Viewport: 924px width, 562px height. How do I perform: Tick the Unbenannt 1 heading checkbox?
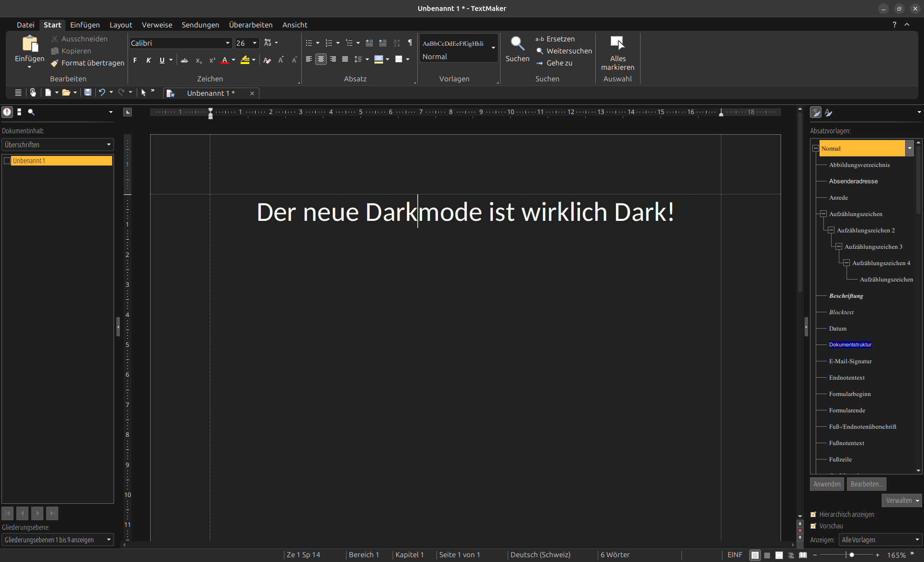tap(7, 161)
